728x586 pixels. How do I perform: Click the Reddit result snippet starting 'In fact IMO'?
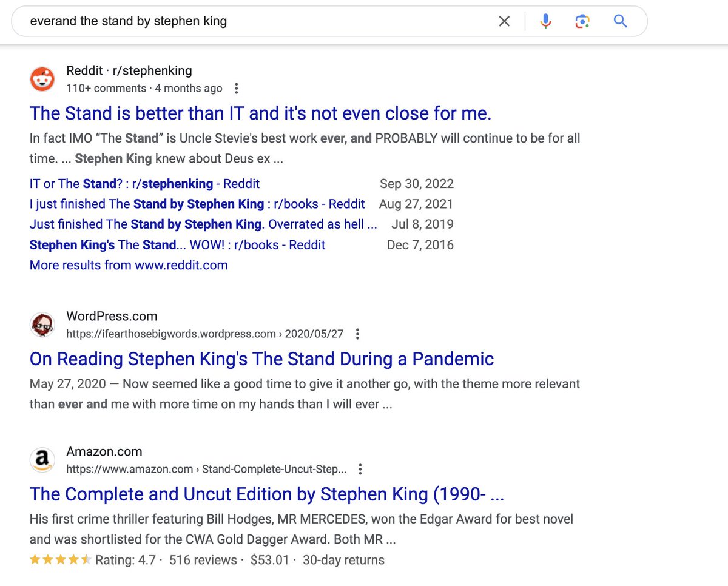tap(305, 149)
